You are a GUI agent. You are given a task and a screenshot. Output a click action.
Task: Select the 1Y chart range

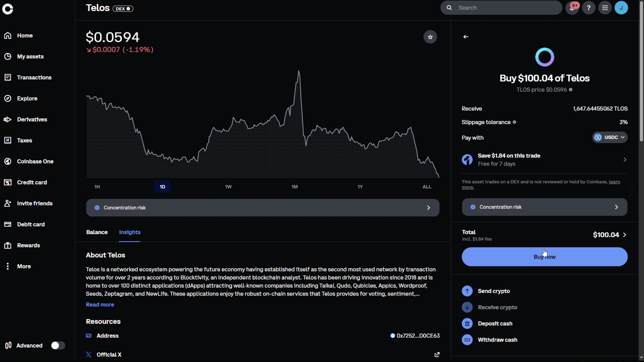click(x=360, y=187)
